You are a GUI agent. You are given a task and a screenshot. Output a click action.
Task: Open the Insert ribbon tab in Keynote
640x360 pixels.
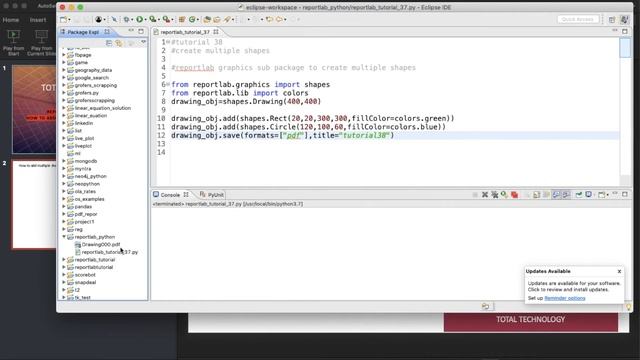(x=38, y=20)
